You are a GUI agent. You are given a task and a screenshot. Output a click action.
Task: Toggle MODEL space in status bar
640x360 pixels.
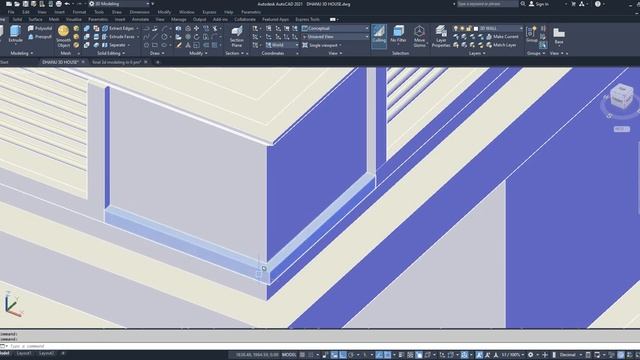coord(289,355)
